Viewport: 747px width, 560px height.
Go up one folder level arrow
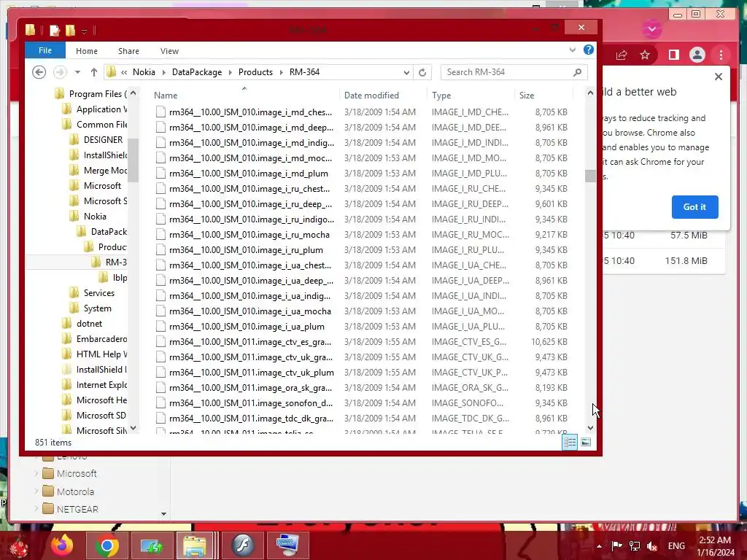click(94, 72)
